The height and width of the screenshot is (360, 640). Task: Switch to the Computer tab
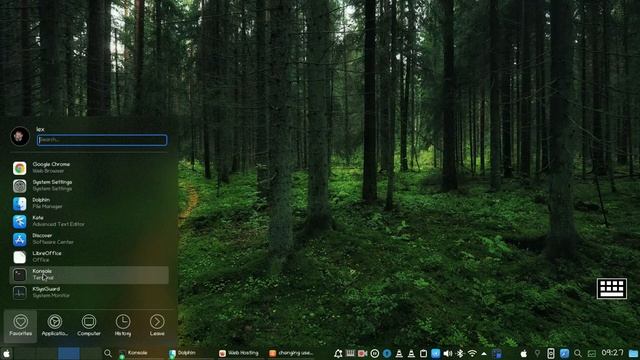[89, 325]
